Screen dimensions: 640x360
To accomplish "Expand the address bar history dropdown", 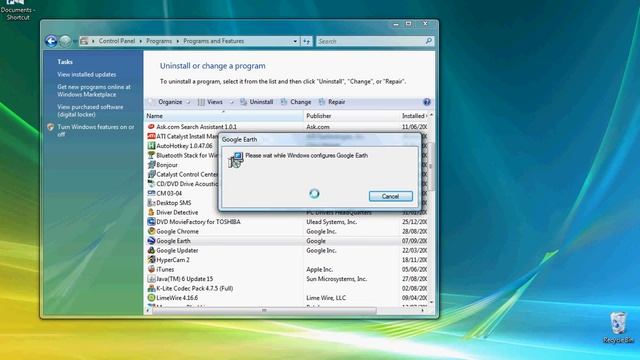I will pyautogui.click(x=295, y=41).
